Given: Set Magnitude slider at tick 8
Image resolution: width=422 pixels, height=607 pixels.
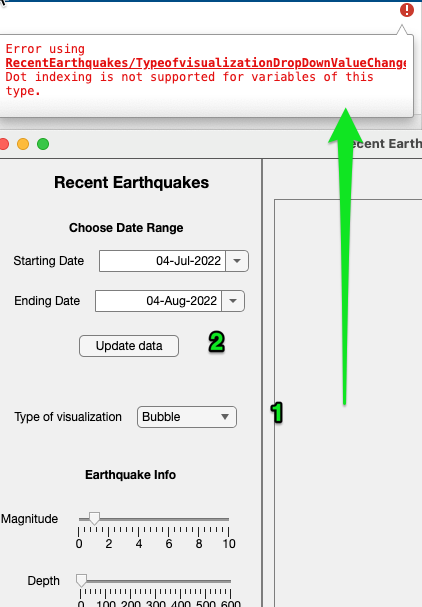Looking at the screenshot, I should (x=199, y=519).
